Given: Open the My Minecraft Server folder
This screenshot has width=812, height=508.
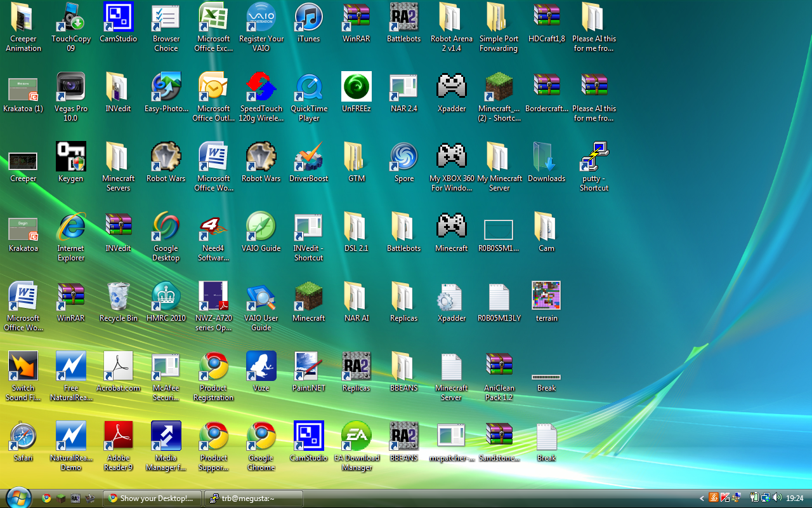Looking at the screenshot, I should click(499, 157).
